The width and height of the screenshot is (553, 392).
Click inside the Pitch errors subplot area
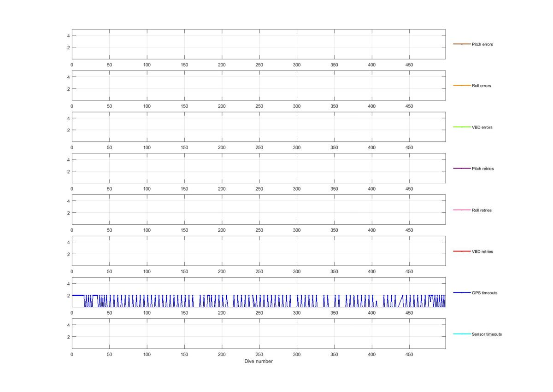pyautogui.click(x=259, y=44)
